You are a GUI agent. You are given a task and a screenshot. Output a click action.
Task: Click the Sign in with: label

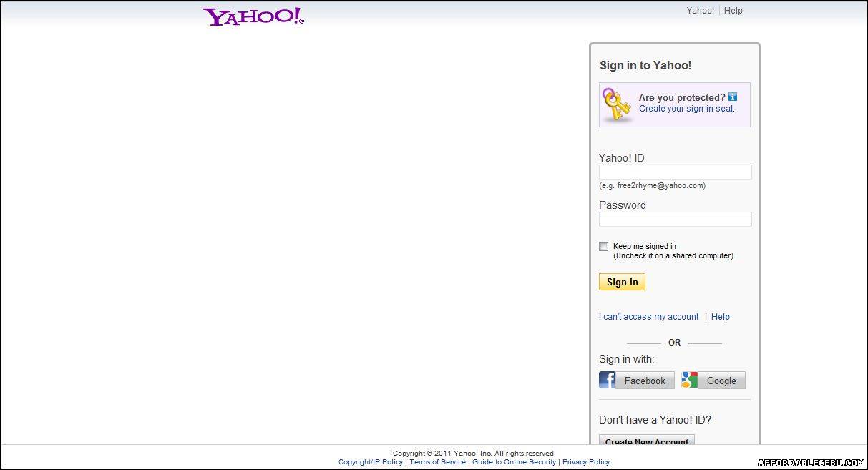pyautogui.click(x=627, y=359)
